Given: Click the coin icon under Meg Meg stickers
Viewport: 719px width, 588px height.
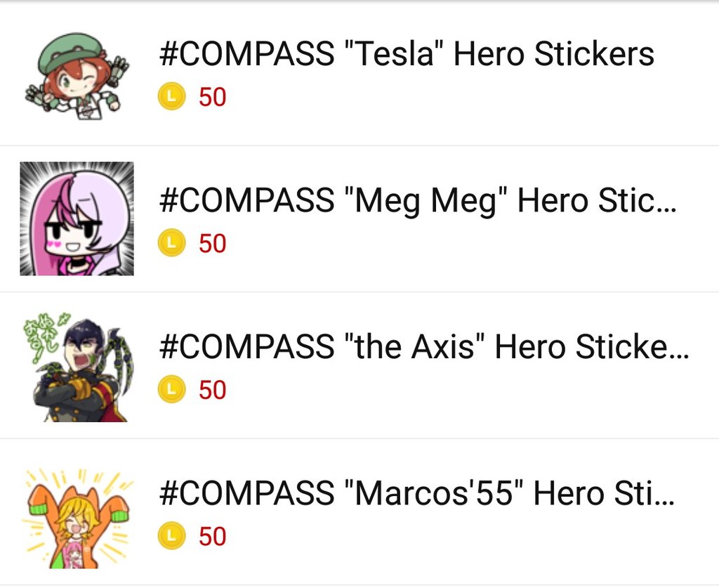Looking at the screenshot, I should tap(171, 243).
